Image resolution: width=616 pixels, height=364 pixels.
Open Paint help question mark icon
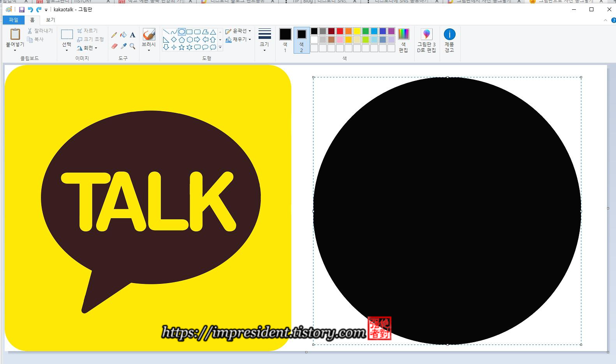[614, 20]
